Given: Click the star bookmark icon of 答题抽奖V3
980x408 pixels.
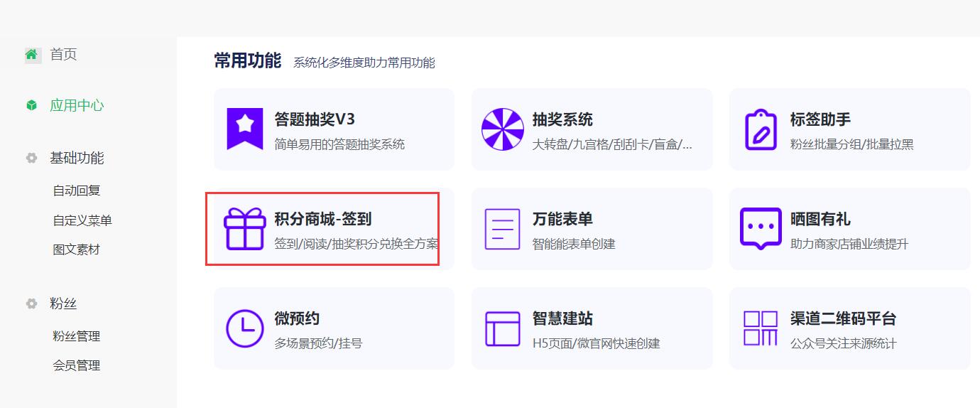Looking at the screenshot, I should [245, 129].
